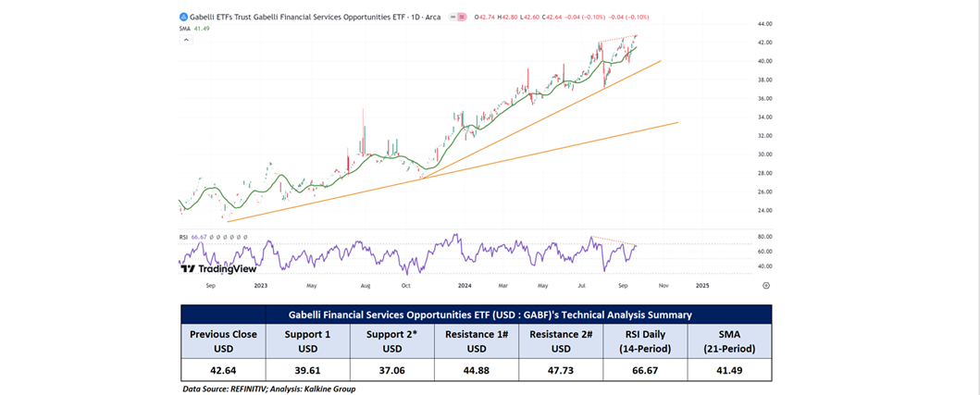The image size is (980, 395).
Task: Click the SMA 21-Period table value 41.49
Action: point(729,370)
